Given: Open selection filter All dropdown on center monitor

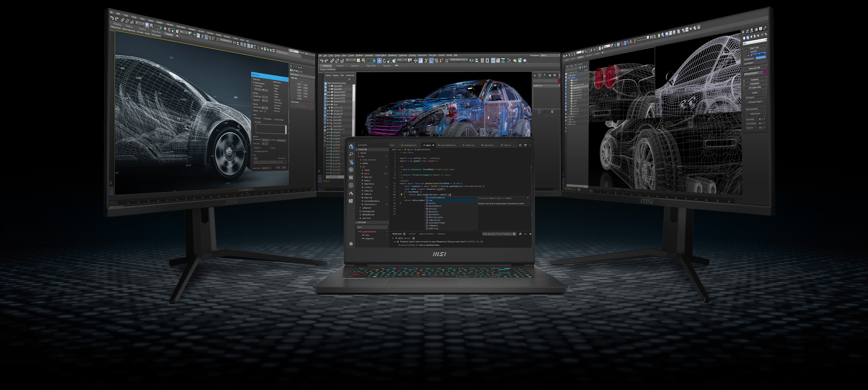Looking at the screenshot, I should tap(351, 60).
